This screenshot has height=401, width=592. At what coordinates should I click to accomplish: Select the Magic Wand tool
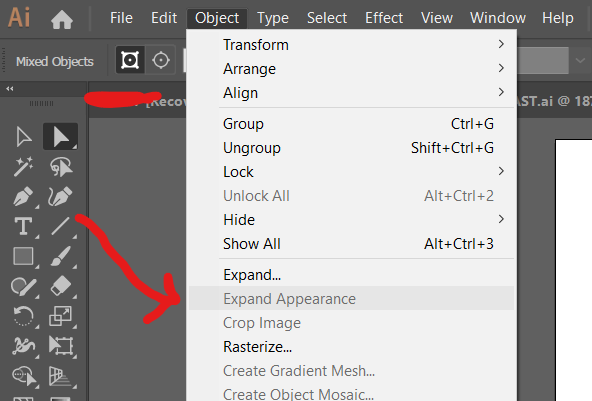[23, 167]
